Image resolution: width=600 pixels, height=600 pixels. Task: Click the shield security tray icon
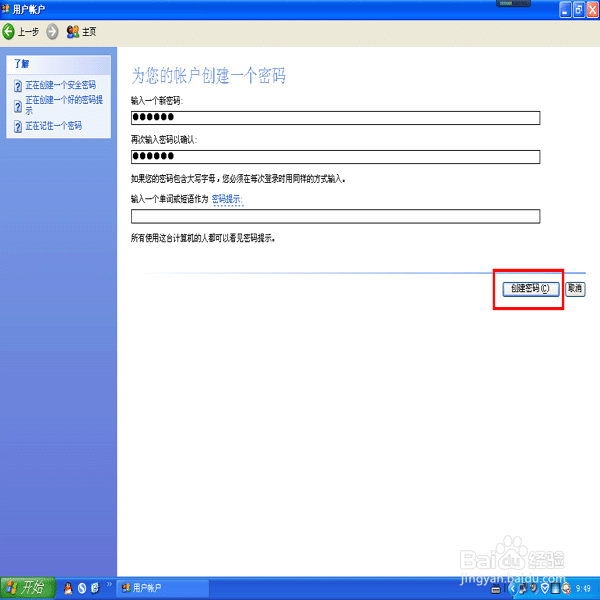(x=545, y=589)
